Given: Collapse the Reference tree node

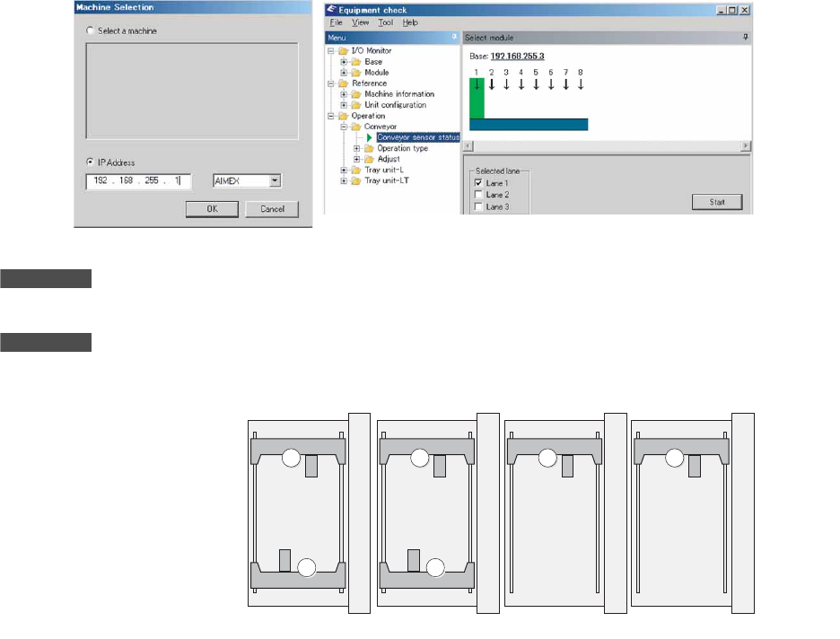Looking at the screenshot, I should click(x=331, y=83).
